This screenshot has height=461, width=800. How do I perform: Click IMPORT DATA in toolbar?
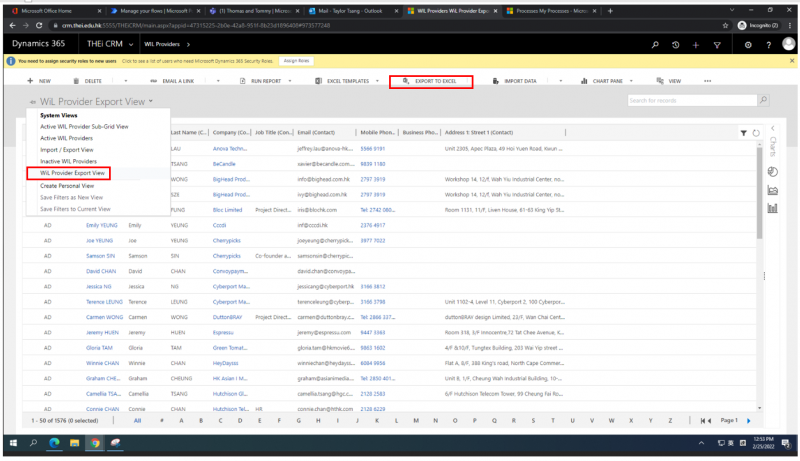[x=514, y=81]
